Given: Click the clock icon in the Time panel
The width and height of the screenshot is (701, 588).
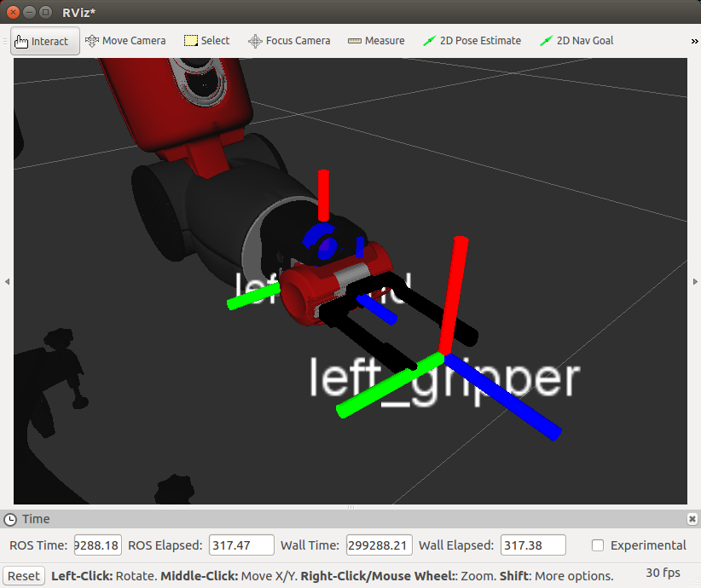Looking at the screenshot, I should tap(10, 519).
